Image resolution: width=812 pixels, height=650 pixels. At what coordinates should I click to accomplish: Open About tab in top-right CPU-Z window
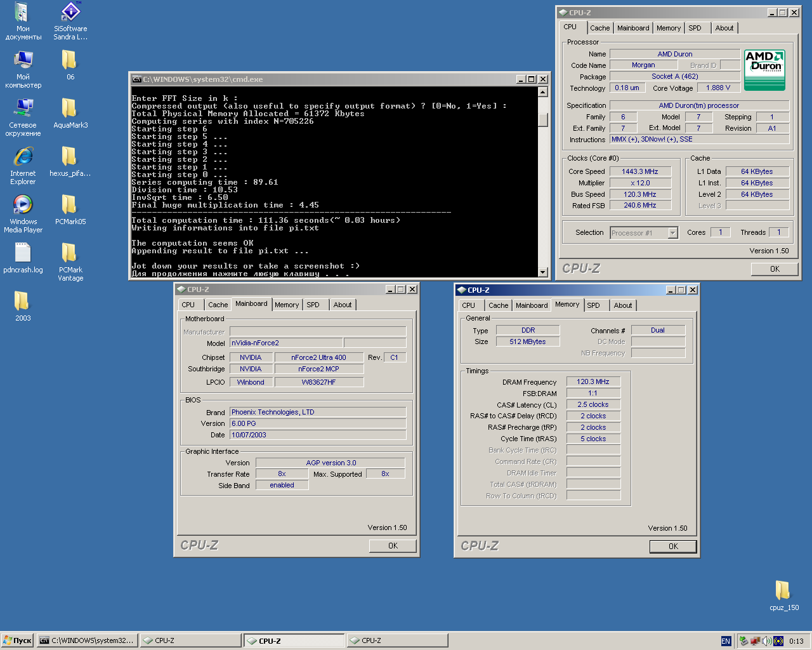[x=724, y=28]
